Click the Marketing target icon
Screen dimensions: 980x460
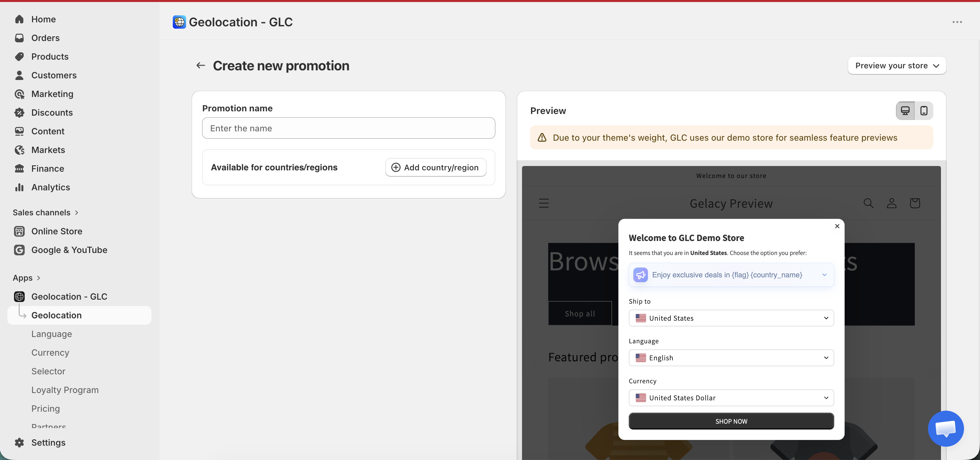19,94
